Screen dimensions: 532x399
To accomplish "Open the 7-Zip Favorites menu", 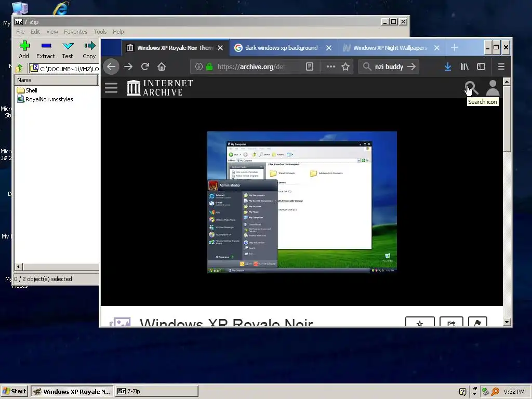I will pyautogui.click(x=76, y=32).
